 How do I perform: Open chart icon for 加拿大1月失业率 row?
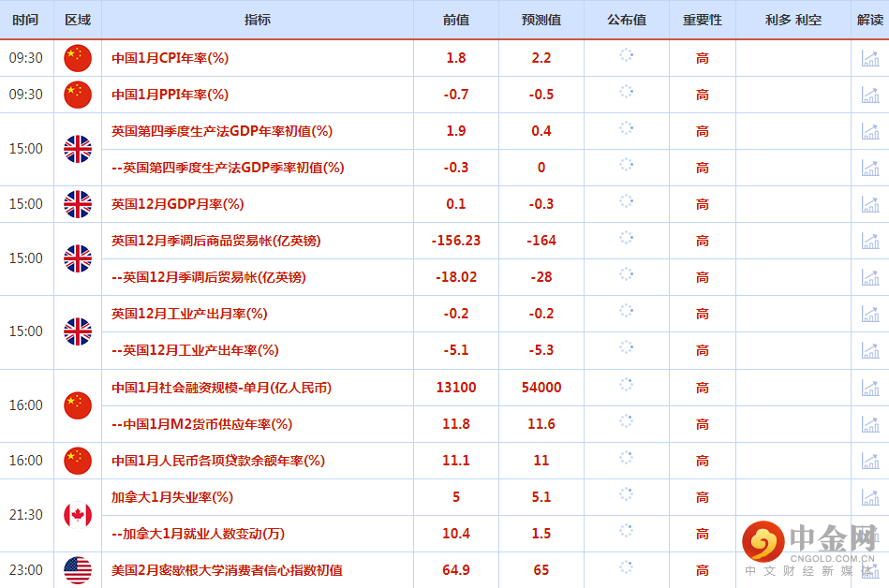coord(869,497)
